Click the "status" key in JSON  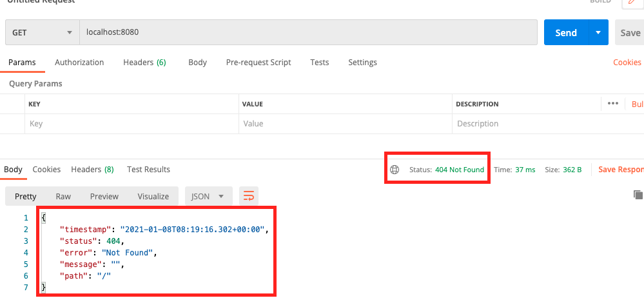79,241
